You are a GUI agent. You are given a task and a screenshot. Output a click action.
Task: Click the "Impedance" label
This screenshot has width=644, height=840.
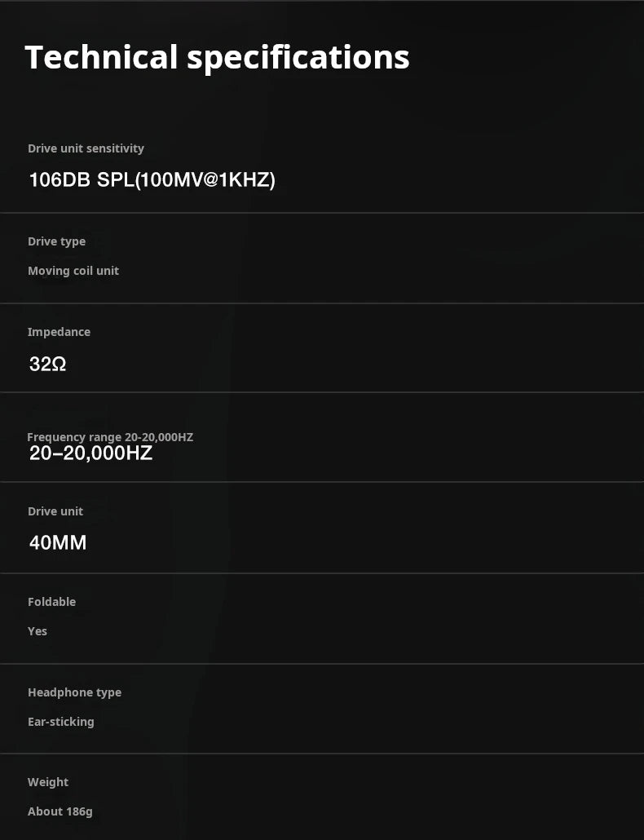pyautogui.click(x=59, y=332)
